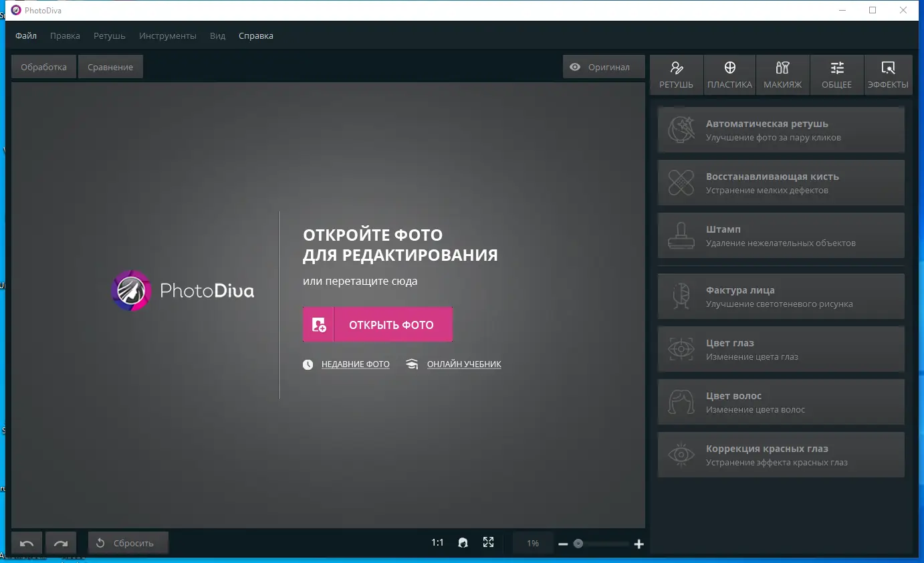The height and width of the screenshot is (563, 924).
Task: Select the Коррекция красных глаз tool
Action: click(x=781, y=455)
